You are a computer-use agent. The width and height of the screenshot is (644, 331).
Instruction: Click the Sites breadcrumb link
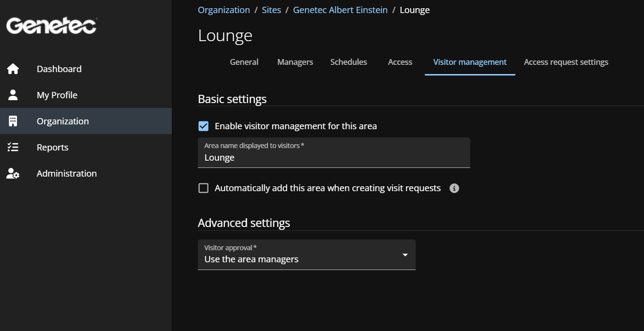(271, 10)
